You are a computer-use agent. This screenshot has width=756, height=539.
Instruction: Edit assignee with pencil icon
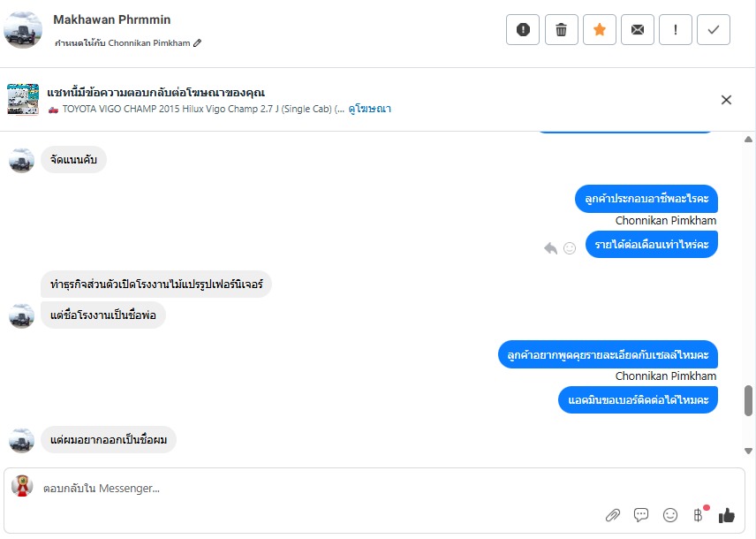pyautogui.click(x=198, y=43)
